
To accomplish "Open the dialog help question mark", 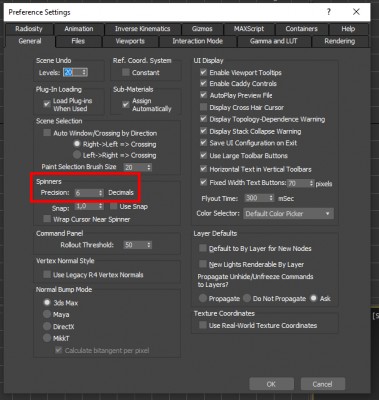I will coord(329,12).
